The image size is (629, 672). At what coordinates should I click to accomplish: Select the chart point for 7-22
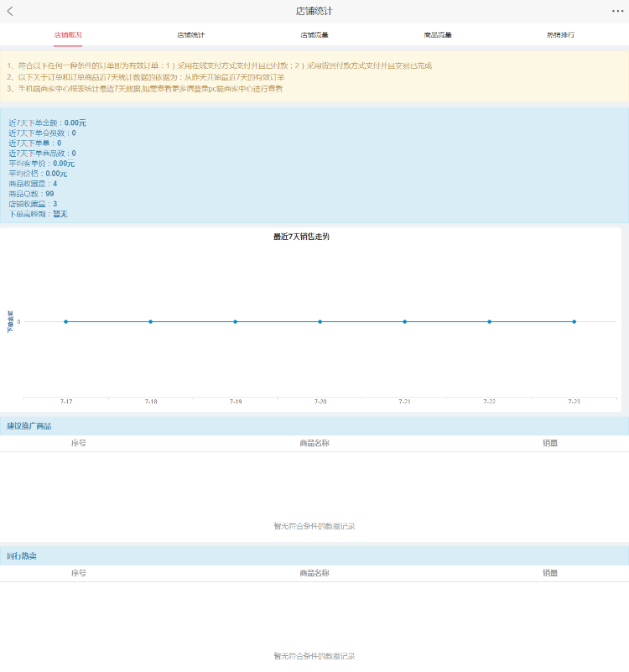(490, 321)
